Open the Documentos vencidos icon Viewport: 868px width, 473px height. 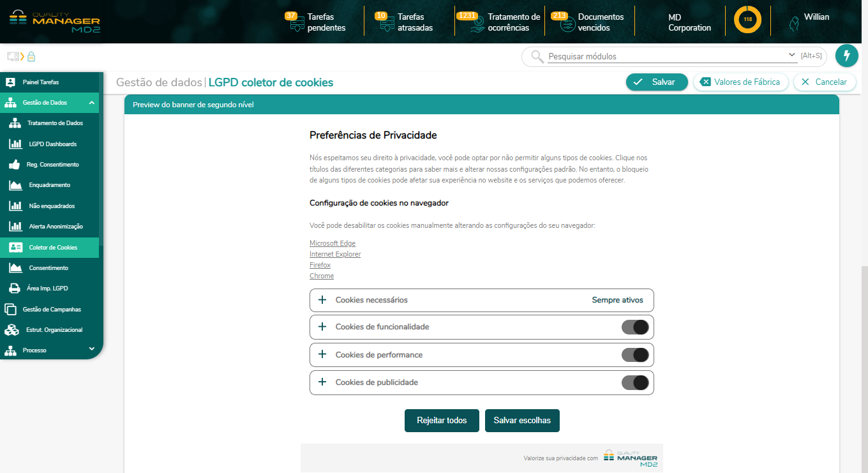[x=567, y=26]
